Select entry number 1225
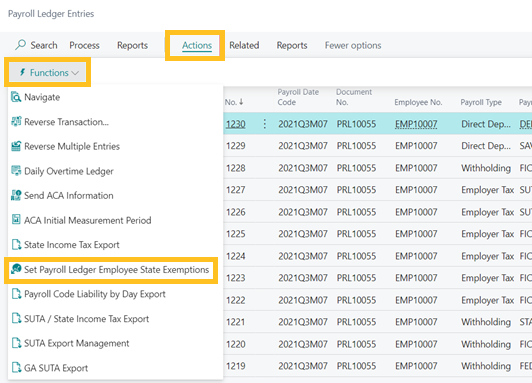Screen dimensions: 532x383 (235, 234)
